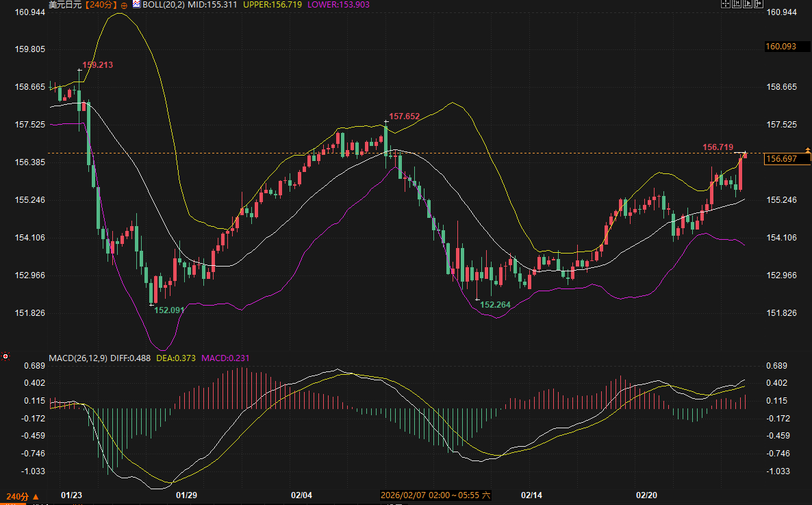Click the 157.652 peak price label

pos(404,116)
